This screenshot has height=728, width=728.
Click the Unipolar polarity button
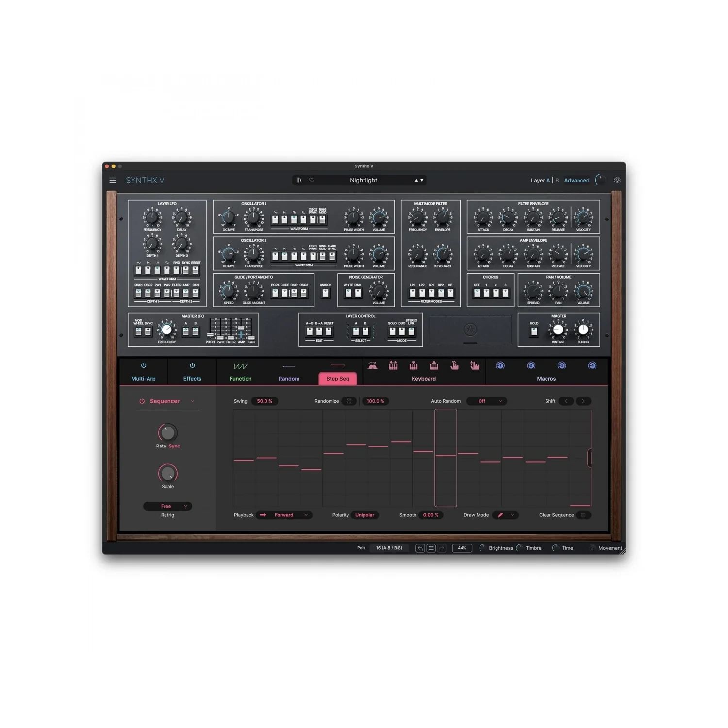365,515
